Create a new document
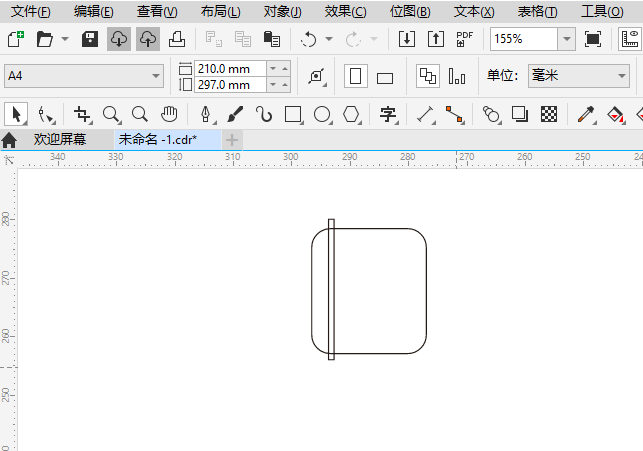 click(16, 39)
